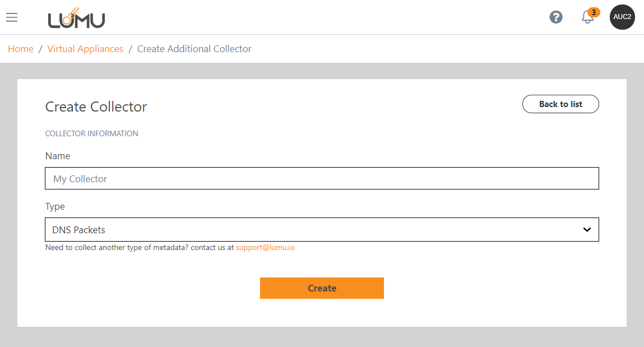The image size is (644, 347).
Task: Click the support@lumu.io email link
Action: coord(265,247)
